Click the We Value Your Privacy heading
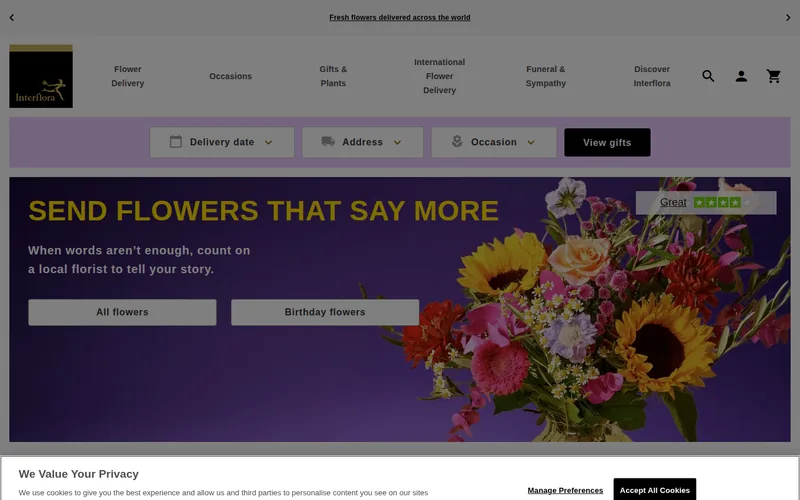 [x=79, y=474]
